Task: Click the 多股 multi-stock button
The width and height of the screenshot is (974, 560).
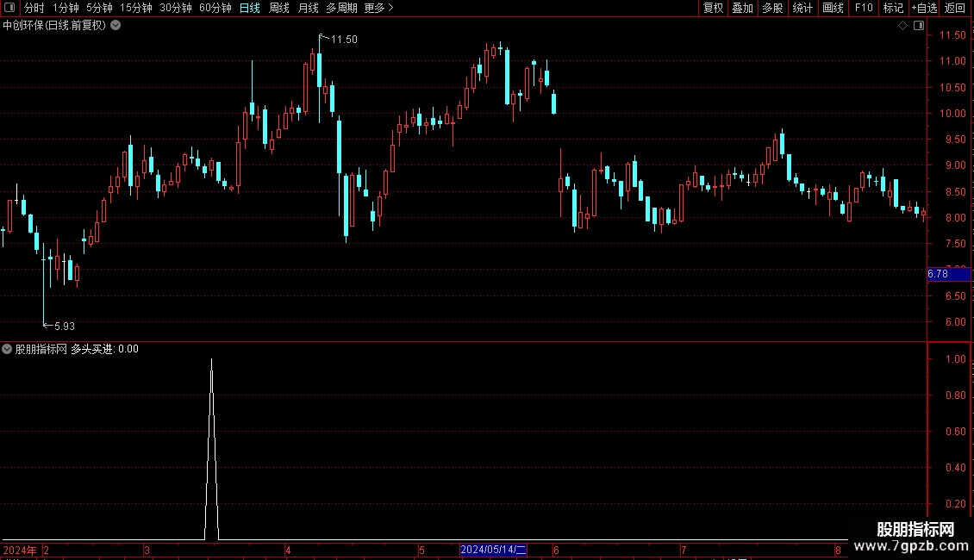Action: click(772, 8)
